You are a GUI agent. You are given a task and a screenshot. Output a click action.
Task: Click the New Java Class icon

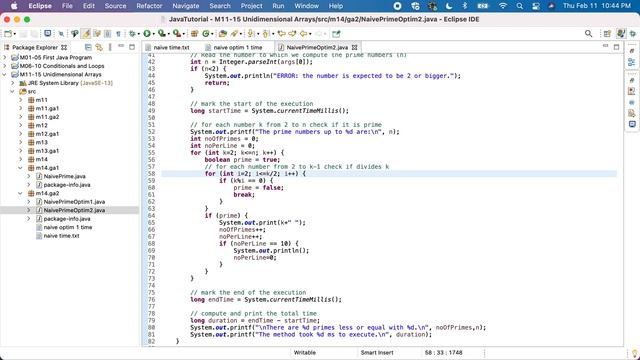(x=206, y=34)
